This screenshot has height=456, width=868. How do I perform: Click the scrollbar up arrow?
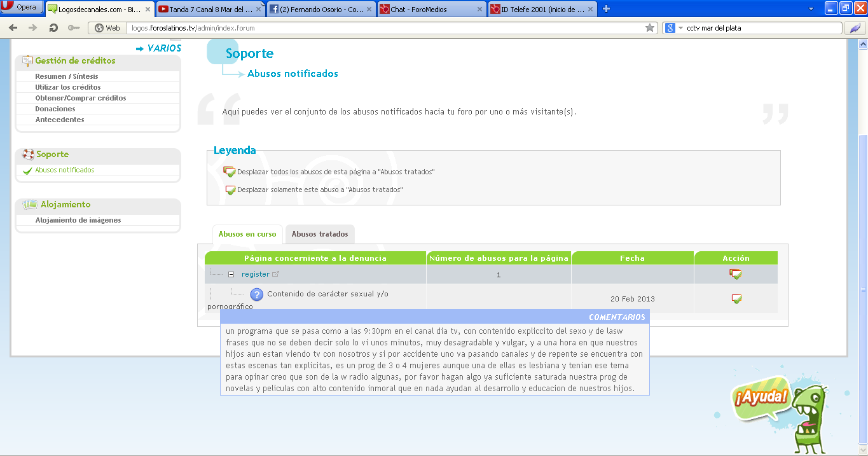click(x=863, y=43)
